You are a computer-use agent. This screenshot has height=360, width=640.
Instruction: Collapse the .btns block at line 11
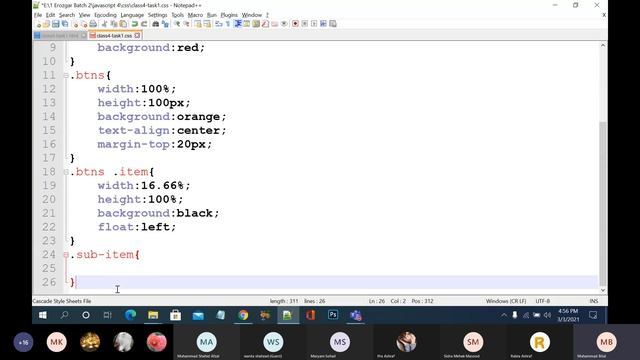[x=66, y=76]
